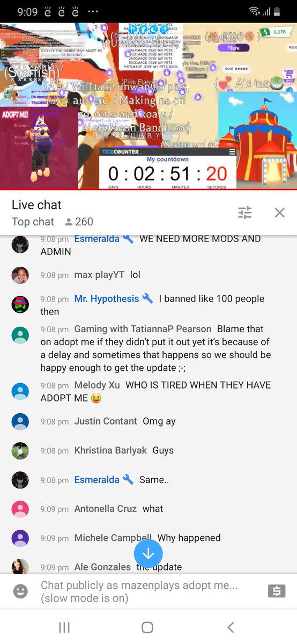
Task: Tap the Android home button
Action: click(x=147, y=627)
